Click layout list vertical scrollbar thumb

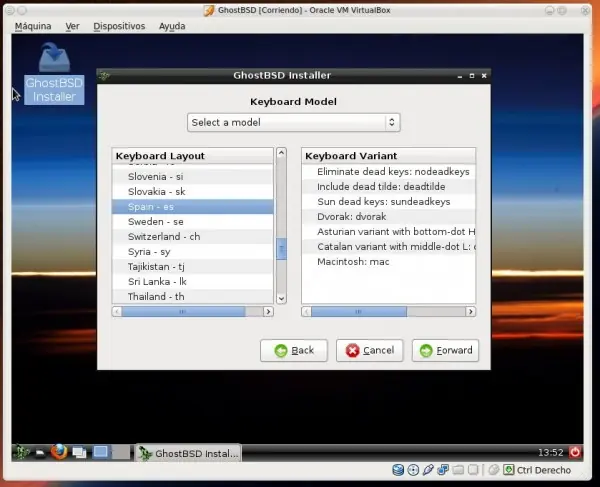(x=281, y=249)
